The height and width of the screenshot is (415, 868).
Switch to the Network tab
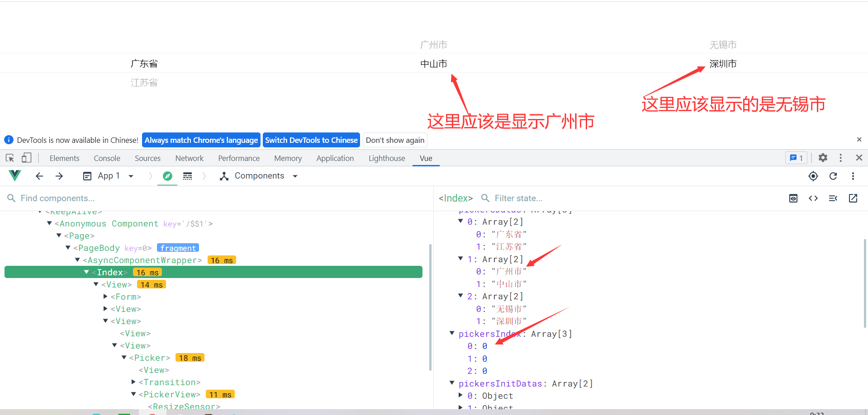[189, 158]
